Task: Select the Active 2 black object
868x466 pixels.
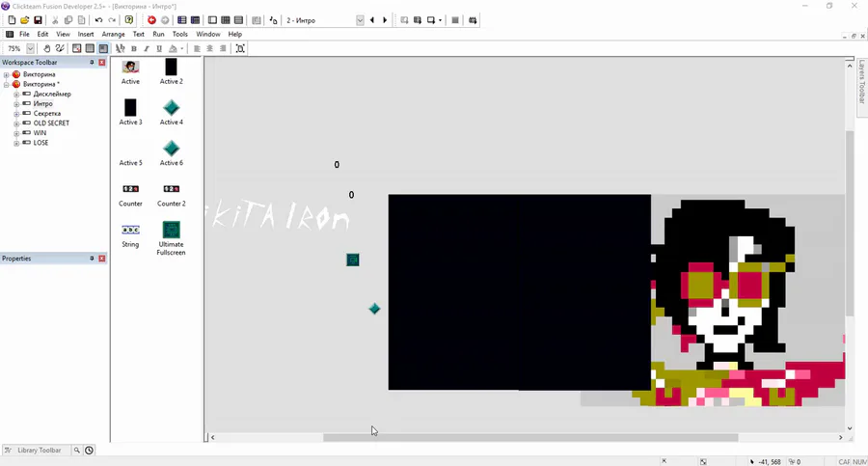Action: pyautogui.click(x=171, y=71)
